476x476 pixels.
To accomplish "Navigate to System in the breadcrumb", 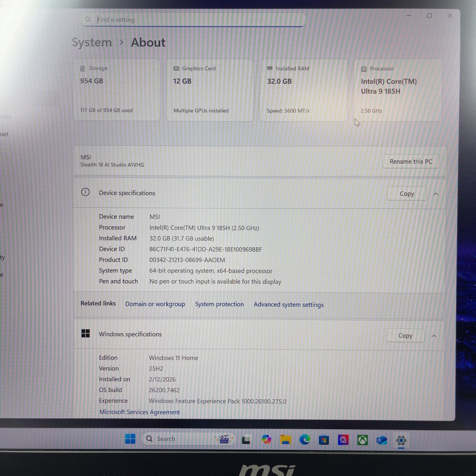I will pyautogui.click(x=92, y=42).
